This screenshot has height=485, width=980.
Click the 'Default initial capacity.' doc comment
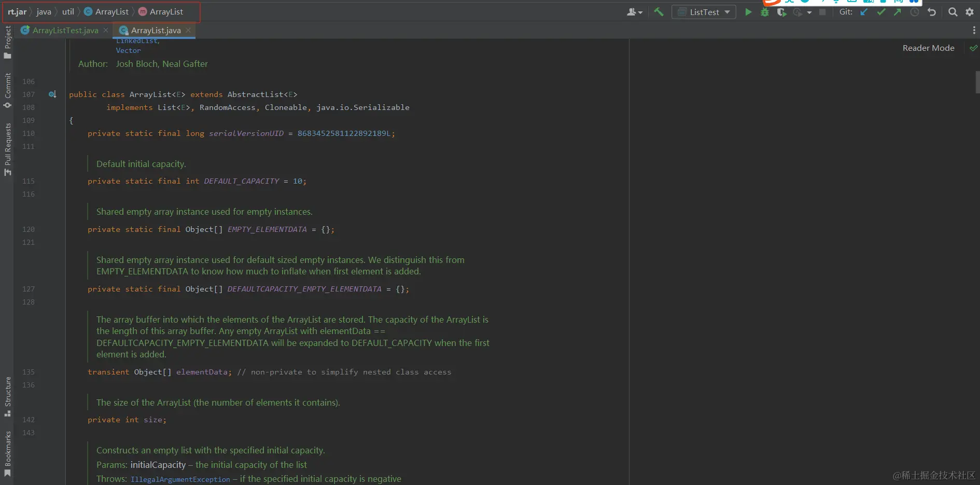coord(141,164)
